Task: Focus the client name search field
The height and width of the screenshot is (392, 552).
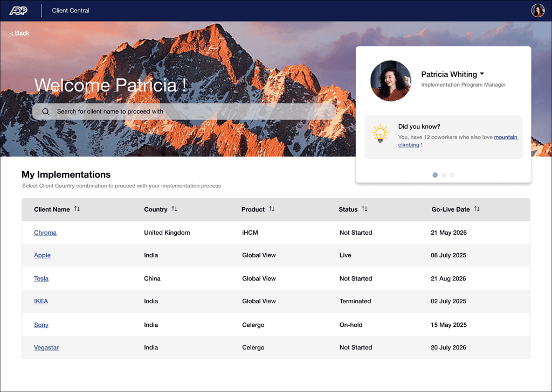Action: pyautogui.click(x=184, y=111)
